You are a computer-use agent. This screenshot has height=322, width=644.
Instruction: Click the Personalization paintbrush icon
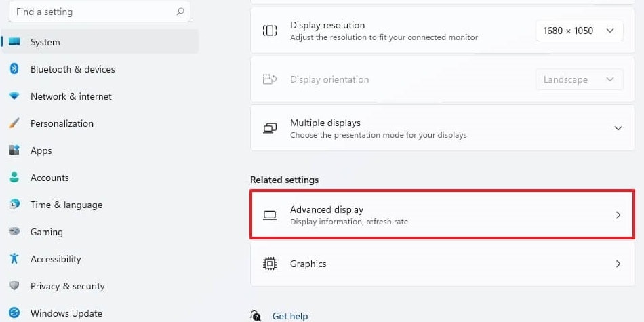14,123
